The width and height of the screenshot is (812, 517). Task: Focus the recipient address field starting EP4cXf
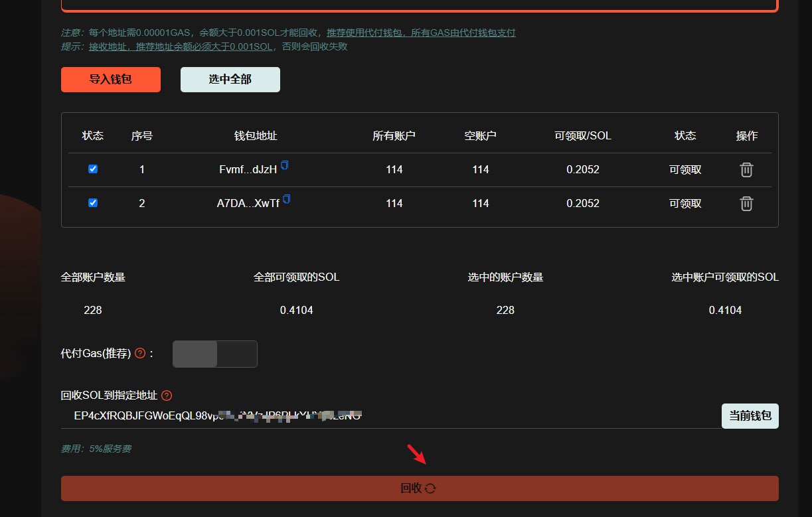tap(391, 416)
